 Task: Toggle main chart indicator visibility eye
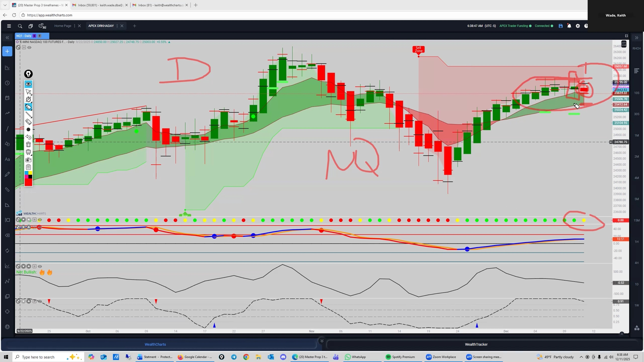pos(30,48)
